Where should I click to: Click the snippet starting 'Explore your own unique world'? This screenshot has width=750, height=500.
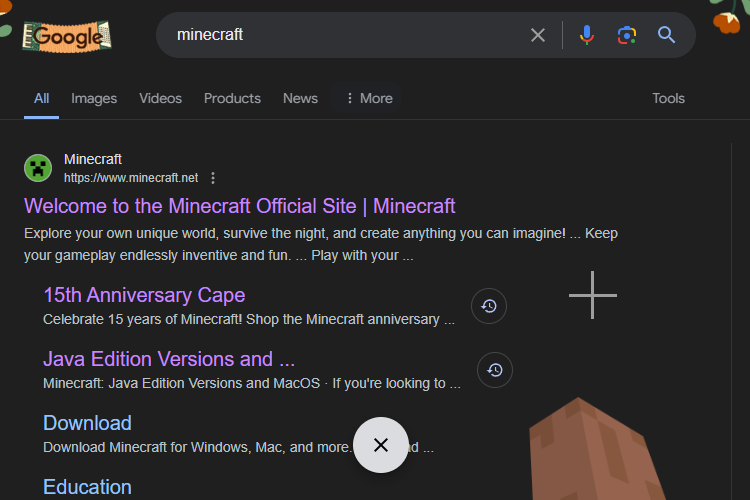click(321, 244)
